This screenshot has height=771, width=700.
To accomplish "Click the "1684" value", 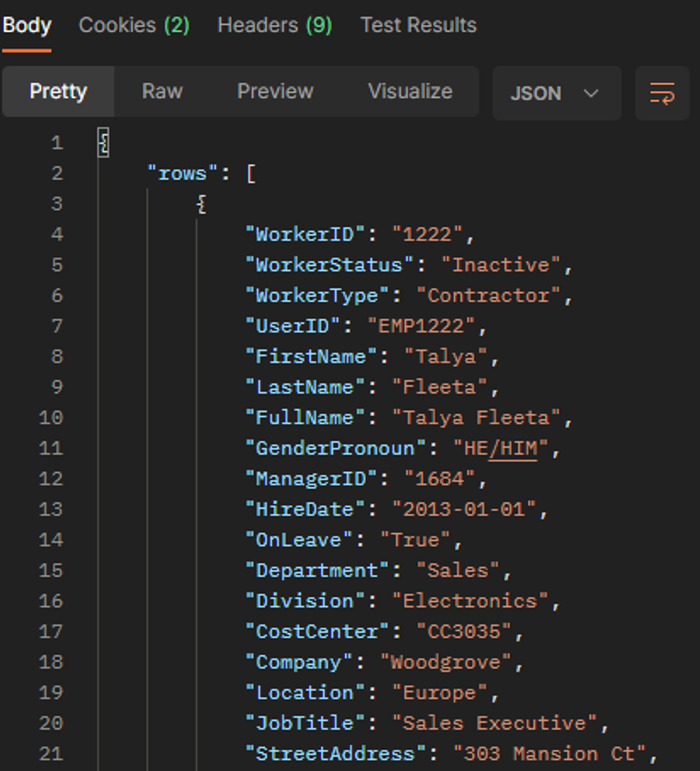I will click(439, 478).
